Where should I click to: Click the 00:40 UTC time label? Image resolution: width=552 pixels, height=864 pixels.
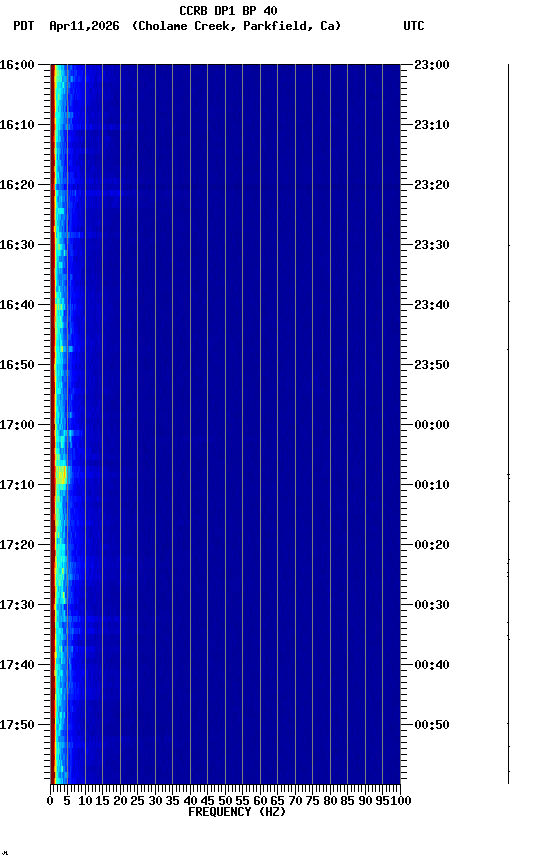[x=432, y=665]
